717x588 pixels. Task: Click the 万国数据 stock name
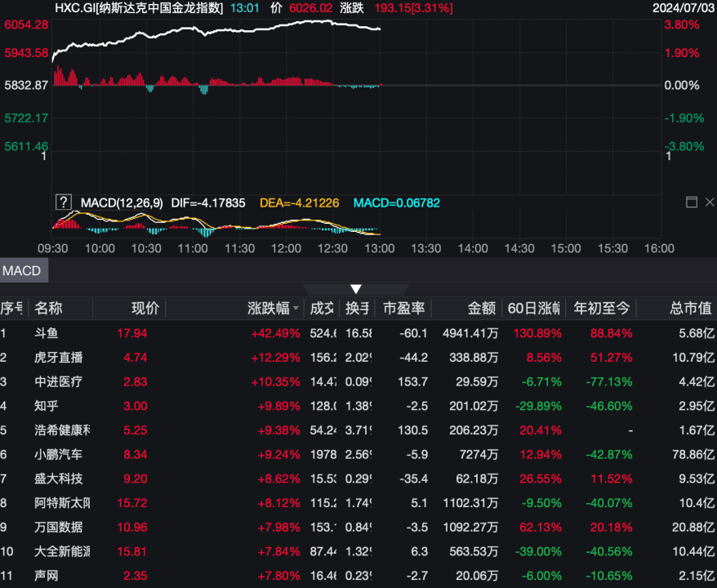[58, 527]
